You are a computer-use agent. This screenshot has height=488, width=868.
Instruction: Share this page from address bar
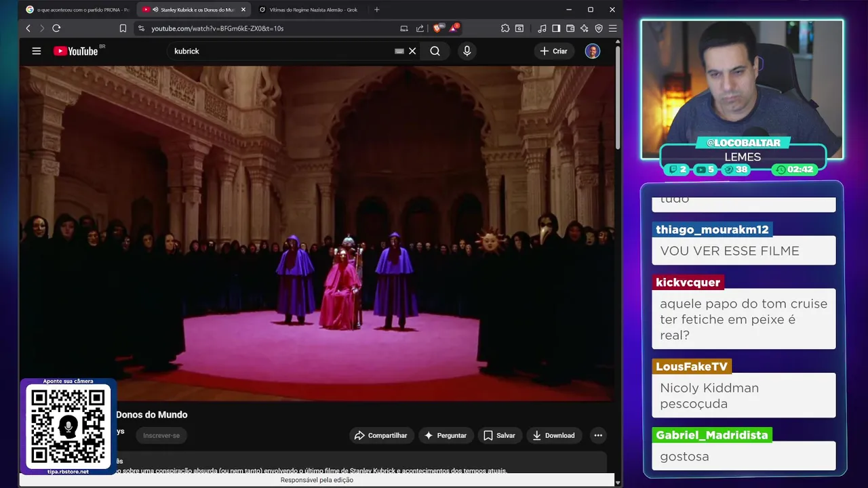[x=420, y=28]
